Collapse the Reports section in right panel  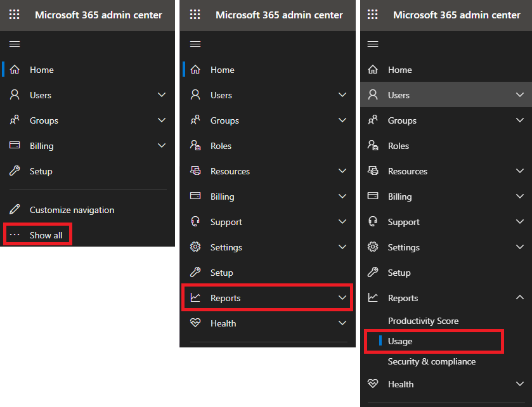tap(520, 297)
